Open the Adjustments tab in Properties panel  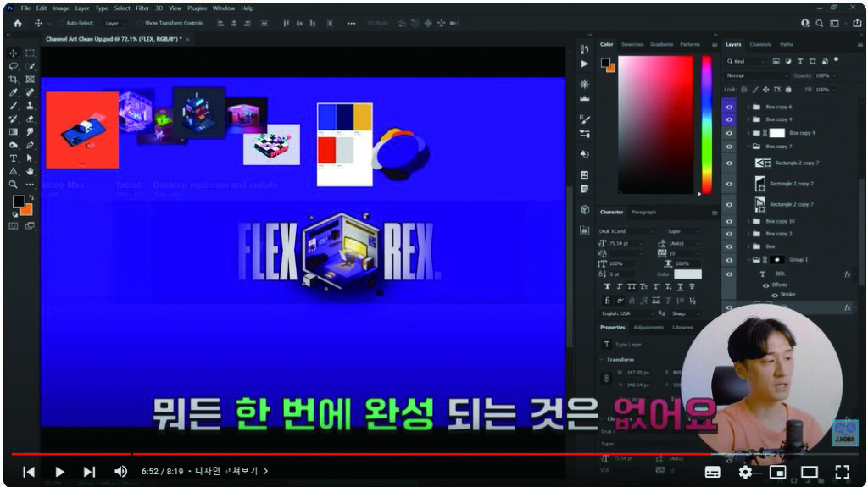[648, 328]
